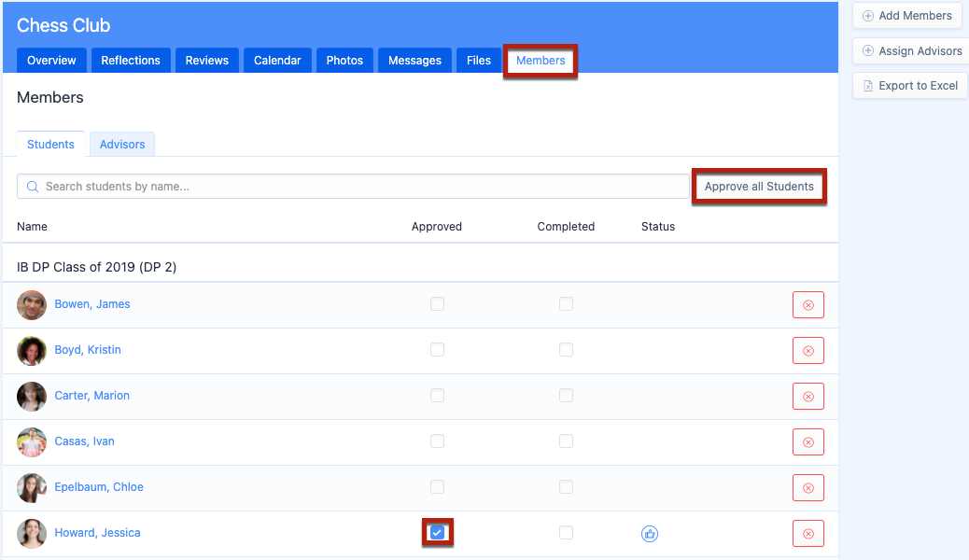The width and height of the screenshot is (969, 560).
Task: Uncheck Approved box for Jessica Howard
Action: (437, 533)
